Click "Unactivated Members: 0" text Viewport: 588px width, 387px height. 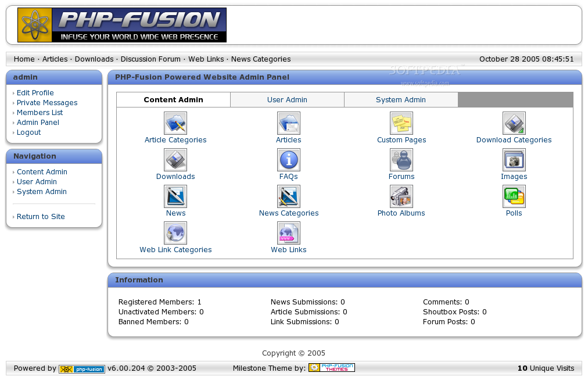162,312
